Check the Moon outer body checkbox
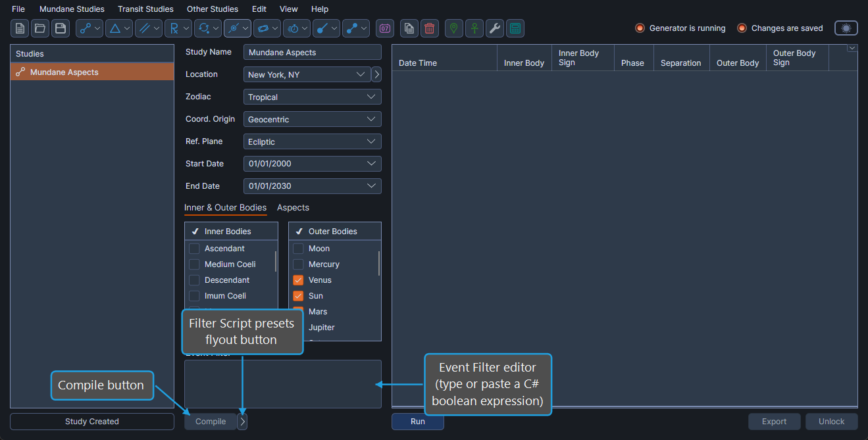The width and height of the screenshot is (868, 440). pyautogui.click(x=298, y=249)
